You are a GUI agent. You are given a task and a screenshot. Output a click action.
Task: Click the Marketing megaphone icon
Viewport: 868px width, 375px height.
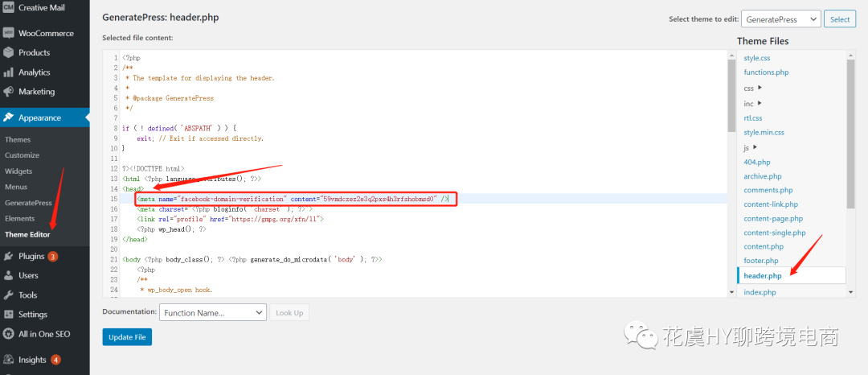coord(8,92)
